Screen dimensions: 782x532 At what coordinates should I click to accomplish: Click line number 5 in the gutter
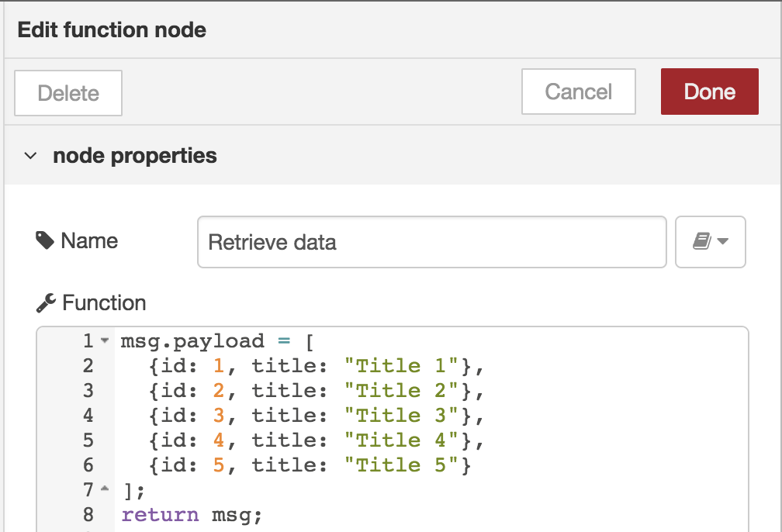pyautogui.click(x=88, y=440)
